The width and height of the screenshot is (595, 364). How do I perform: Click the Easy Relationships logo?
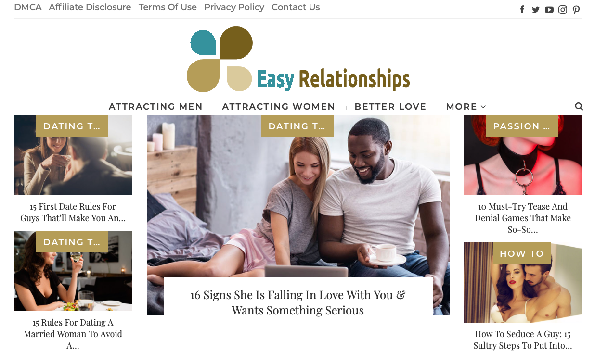pyautogui.click(x=298, y=59)
